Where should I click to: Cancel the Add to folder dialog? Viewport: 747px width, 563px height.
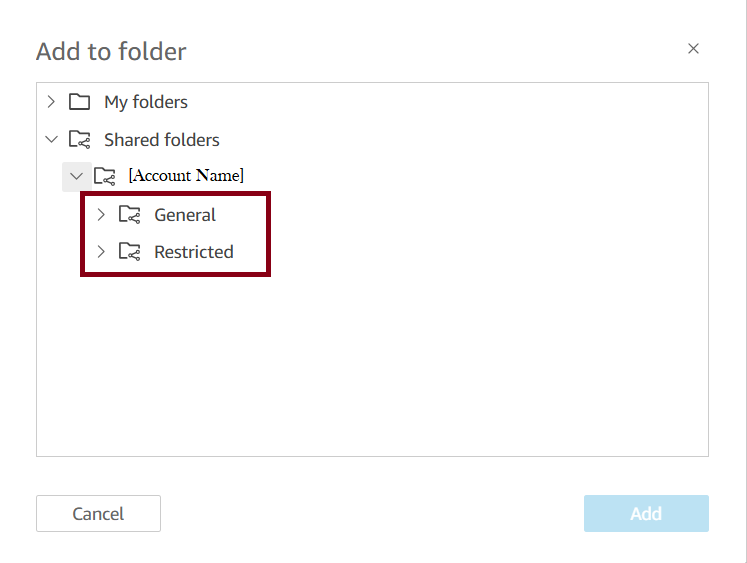click(x=99, y=513)
